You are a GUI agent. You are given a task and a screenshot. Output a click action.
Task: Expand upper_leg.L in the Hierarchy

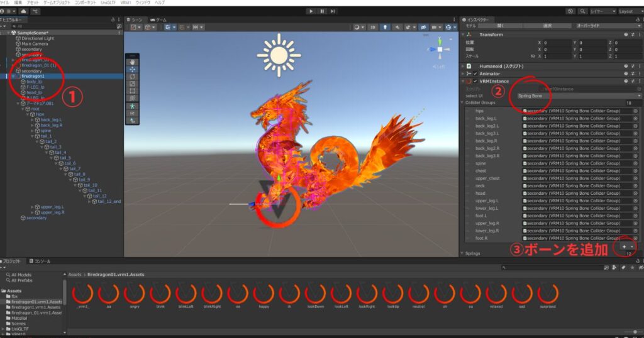[x=33, y=207]
